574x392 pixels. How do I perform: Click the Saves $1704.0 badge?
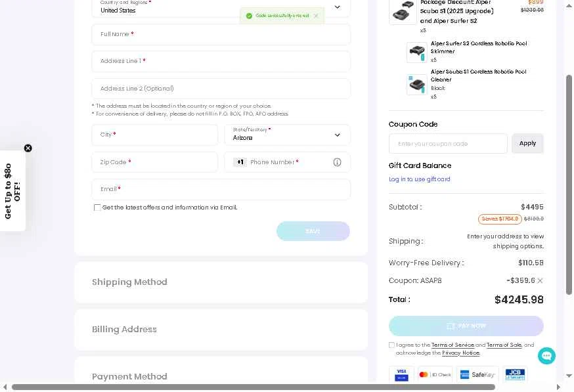pos(500,219)
